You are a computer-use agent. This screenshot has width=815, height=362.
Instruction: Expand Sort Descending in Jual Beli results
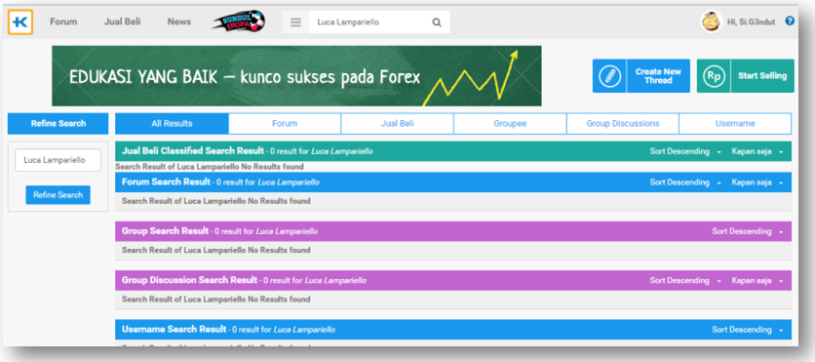[x=686, y=151]
